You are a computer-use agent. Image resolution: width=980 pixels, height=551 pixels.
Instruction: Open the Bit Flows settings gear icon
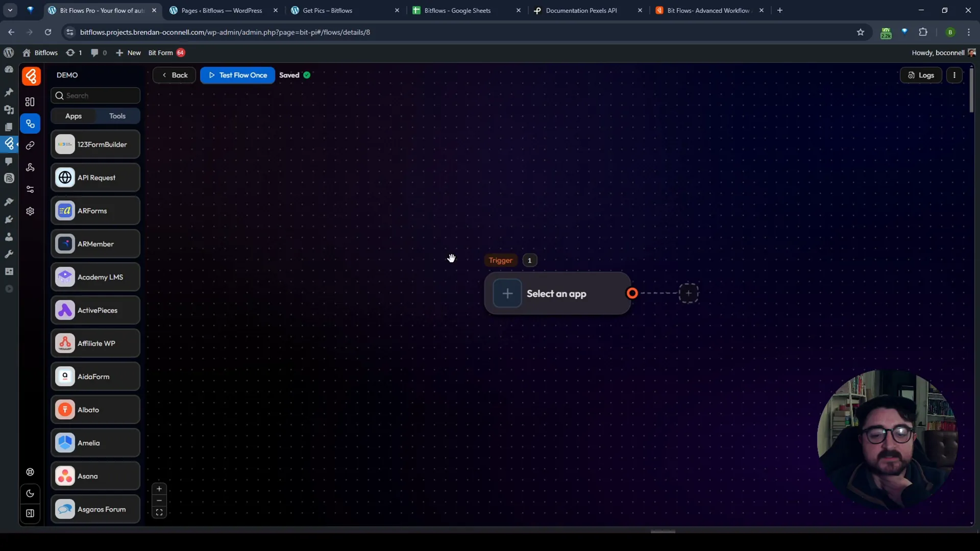pos(30,211)
